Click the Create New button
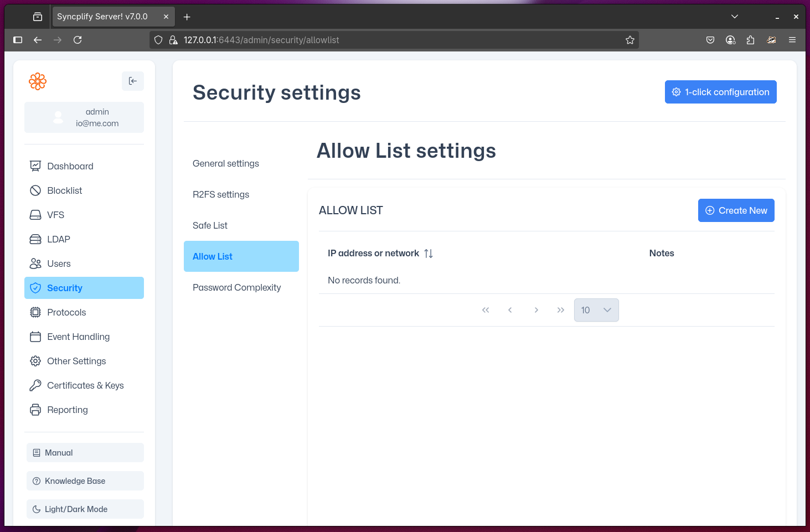Screen dimensions: 810x532 [736, 210]
